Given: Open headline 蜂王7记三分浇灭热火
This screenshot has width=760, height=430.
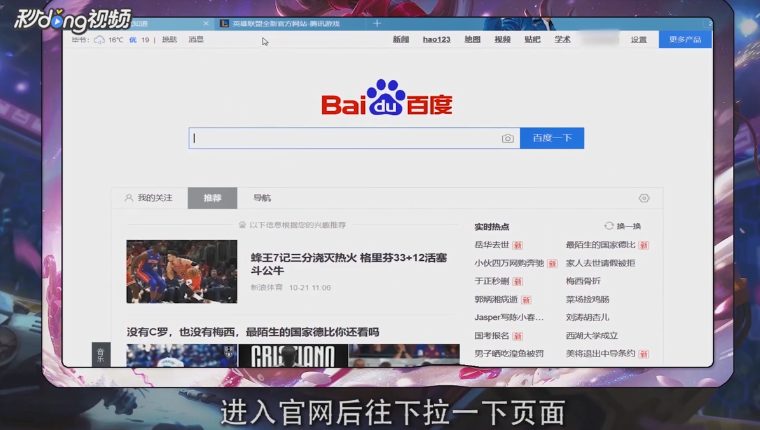Looking at the screenshot, I should point(348,264).
